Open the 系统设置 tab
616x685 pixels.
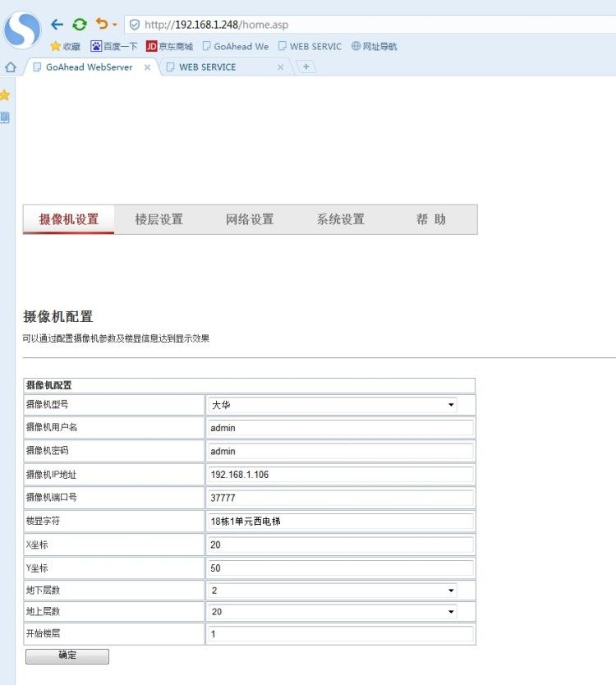pyautogui.click(x=341, y=219)
